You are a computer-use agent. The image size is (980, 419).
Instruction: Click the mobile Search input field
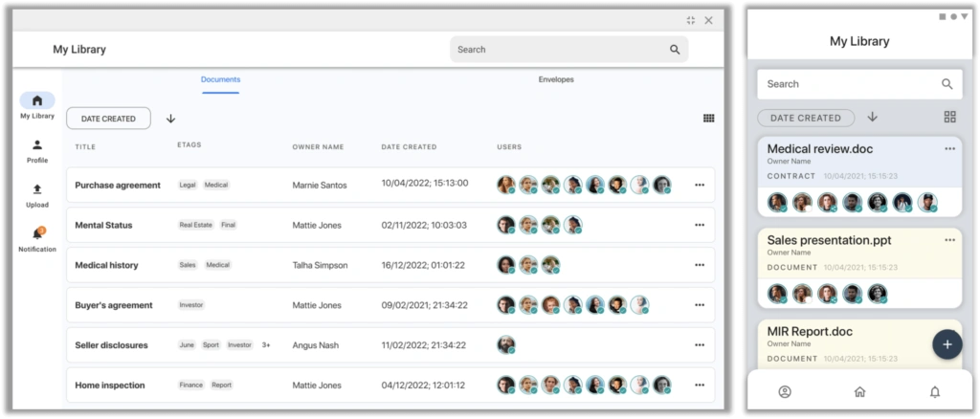tap(860, 84)
